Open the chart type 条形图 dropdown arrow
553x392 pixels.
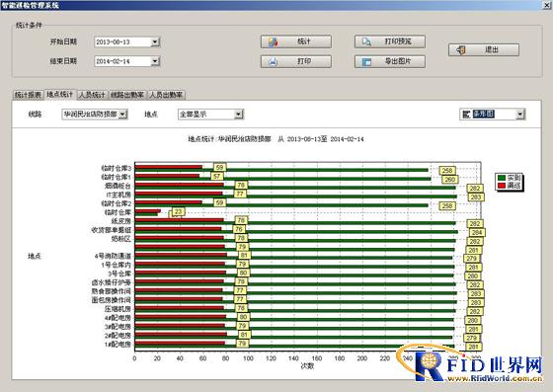coord(520,115)
